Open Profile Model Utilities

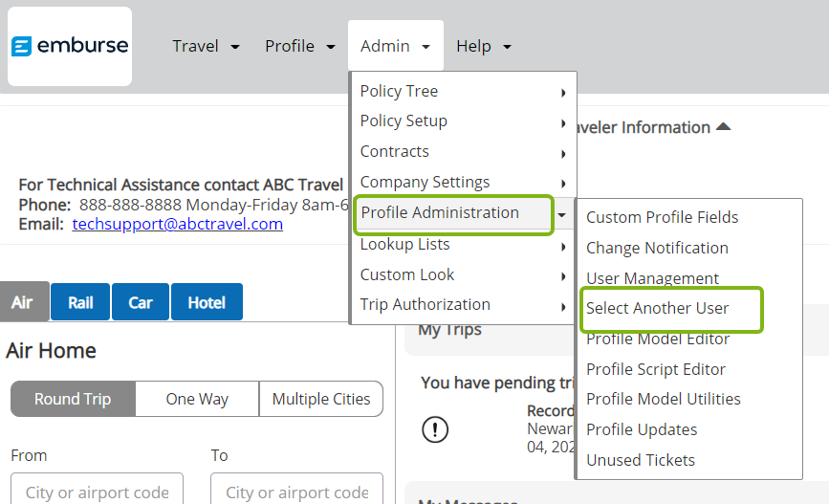click(x=664, y=399)
